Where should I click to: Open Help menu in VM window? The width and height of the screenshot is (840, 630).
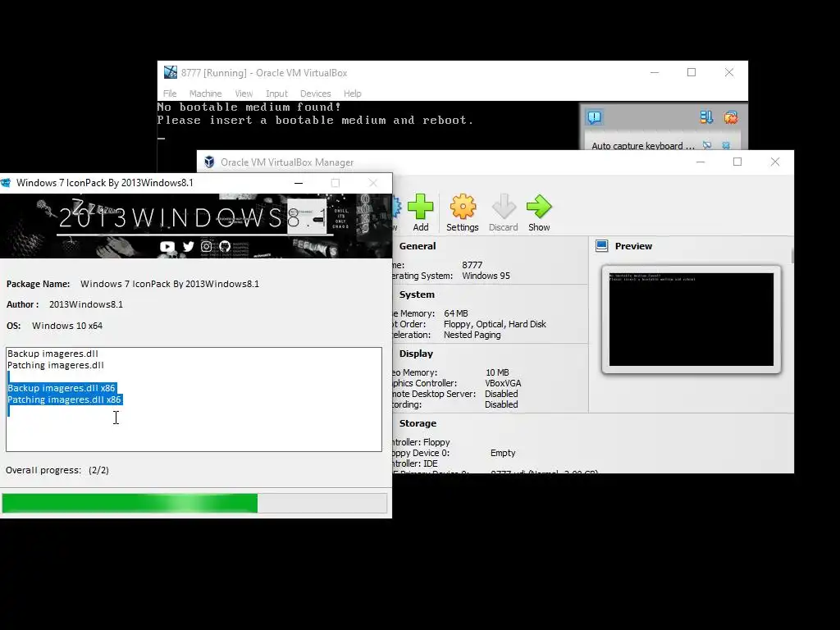pyautogui.click(x=352, y=94)
